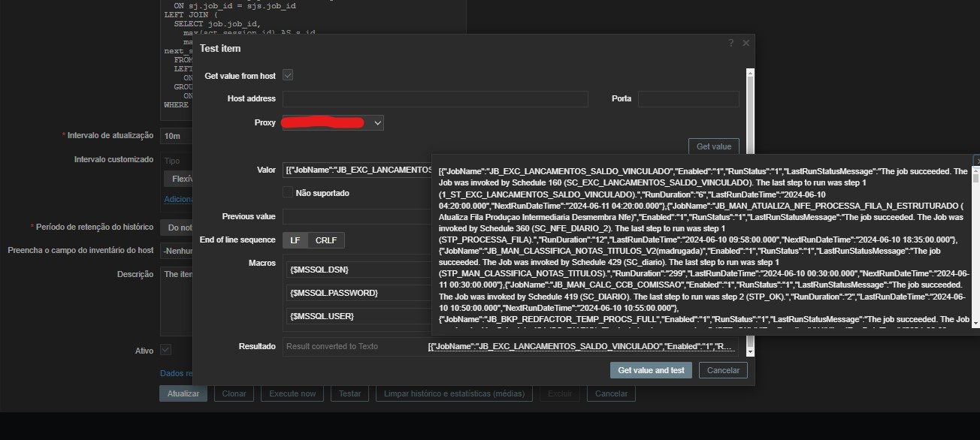
Task: Click the Testar button
Action: click(349, 393)
